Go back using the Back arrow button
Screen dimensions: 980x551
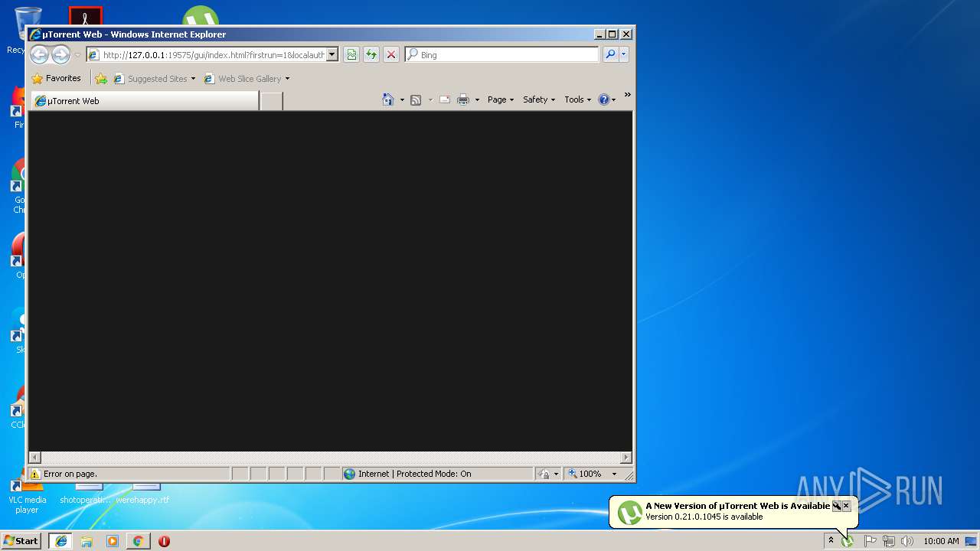(39, 54)
